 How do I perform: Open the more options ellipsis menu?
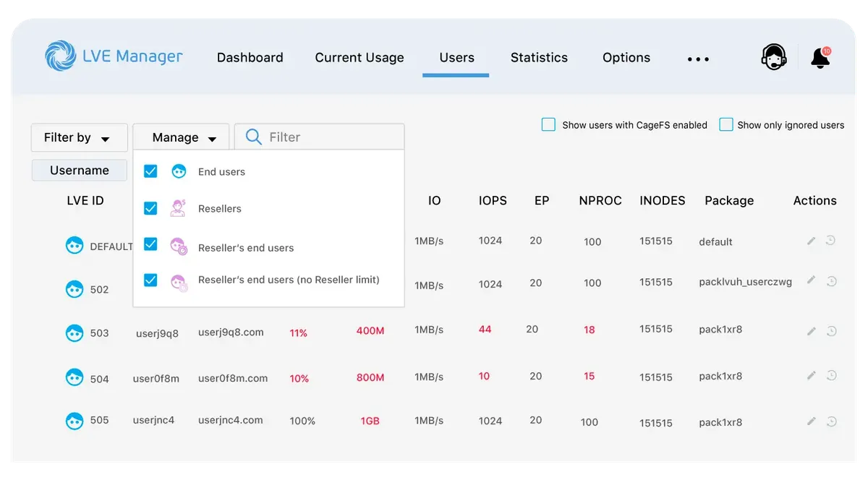coord(698,59)
